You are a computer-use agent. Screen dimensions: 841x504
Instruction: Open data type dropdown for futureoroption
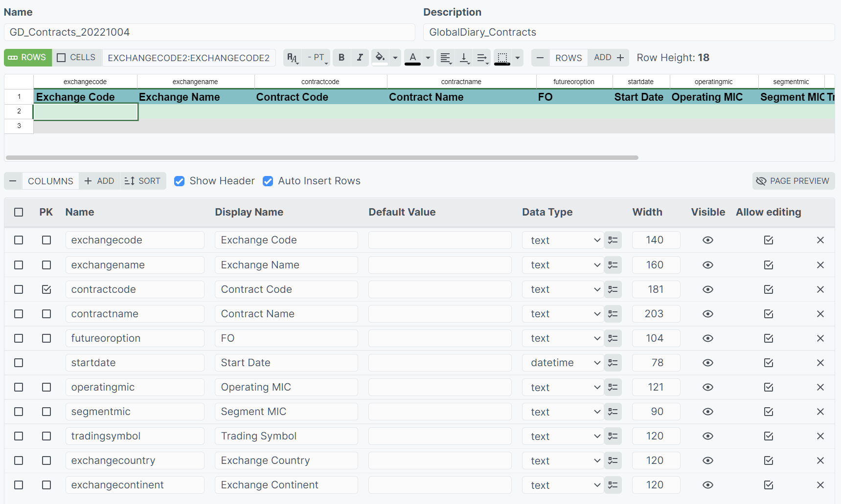[563, 338]
